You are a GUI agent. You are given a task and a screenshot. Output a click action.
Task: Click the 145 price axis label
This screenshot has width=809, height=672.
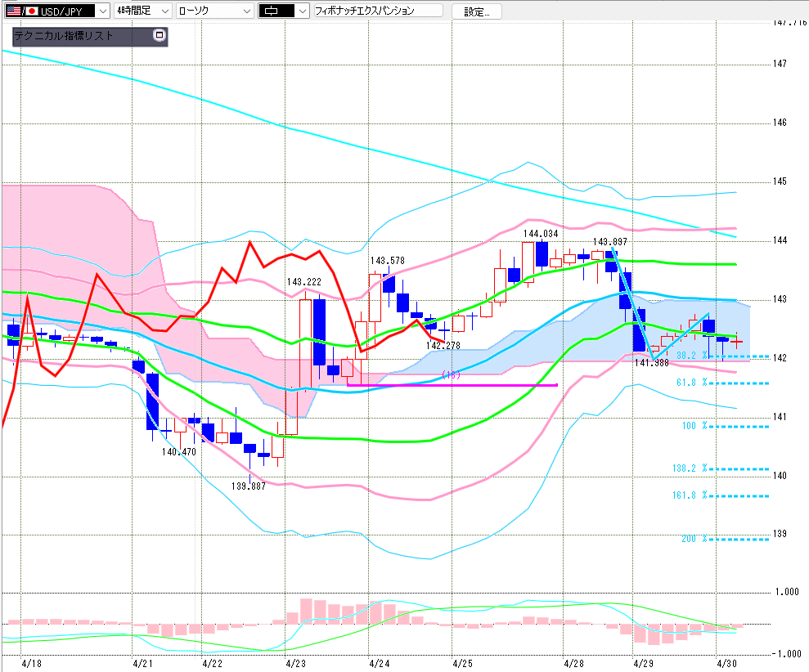coord(780,181)
